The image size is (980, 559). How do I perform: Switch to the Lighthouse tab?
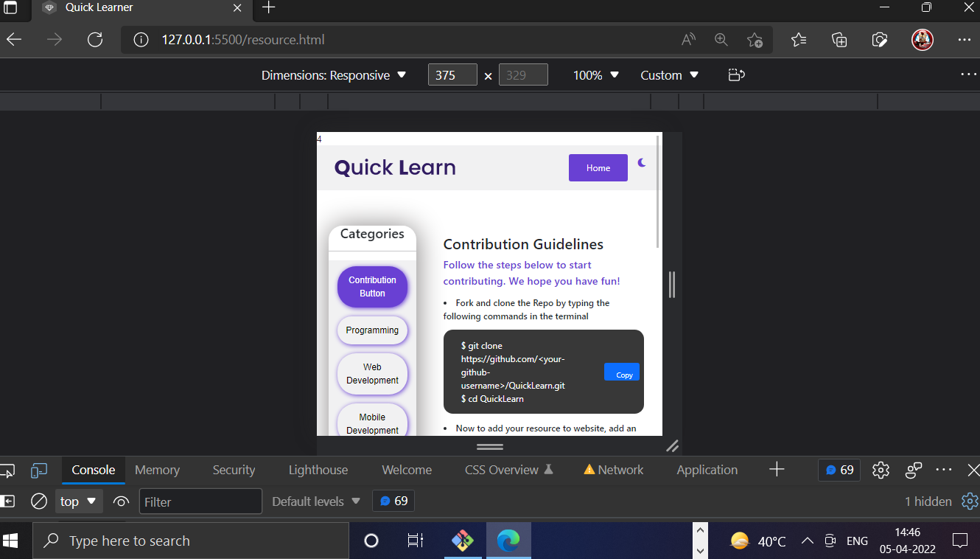click(x=318, y=470)
